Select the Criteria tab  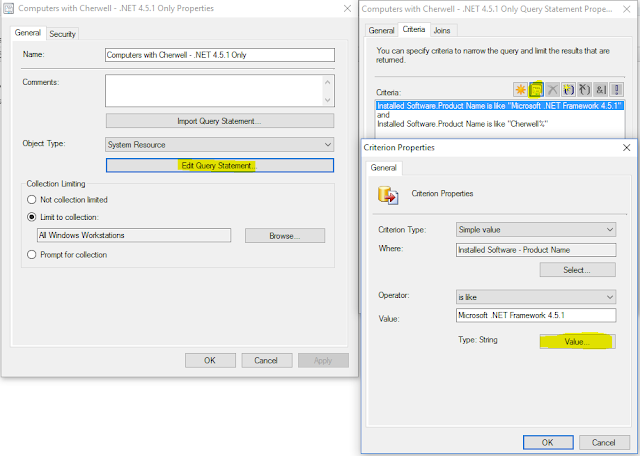pyautogui.click(x=414, y=29)
